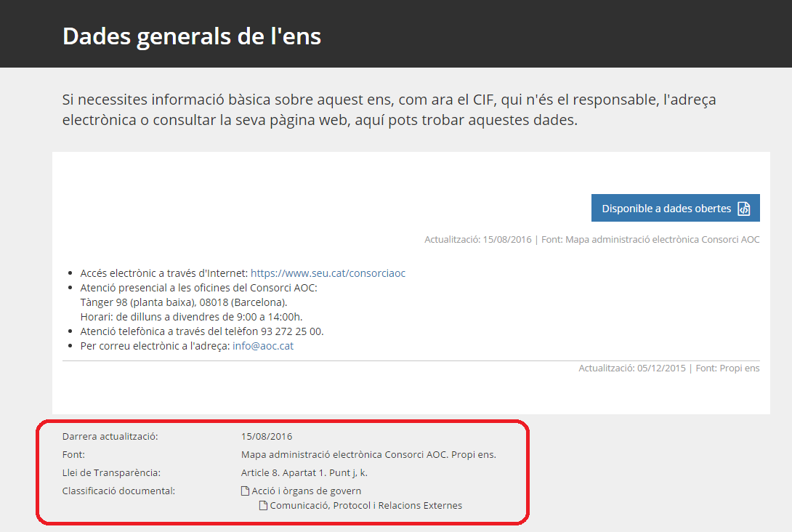
Task: Click the Darrera actualització label
Action: pyautogui.click(x=110, y=437)
